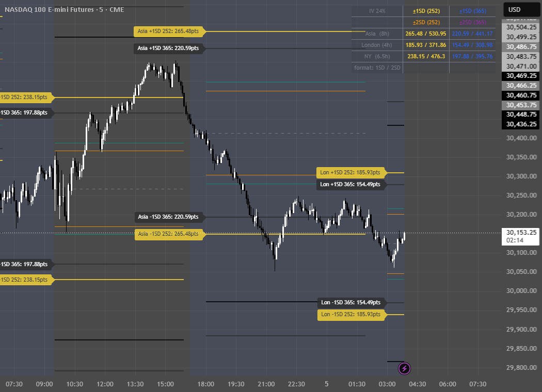
Task: Click the format: 1SD / 2SD cell
Action: pos(377,68)
